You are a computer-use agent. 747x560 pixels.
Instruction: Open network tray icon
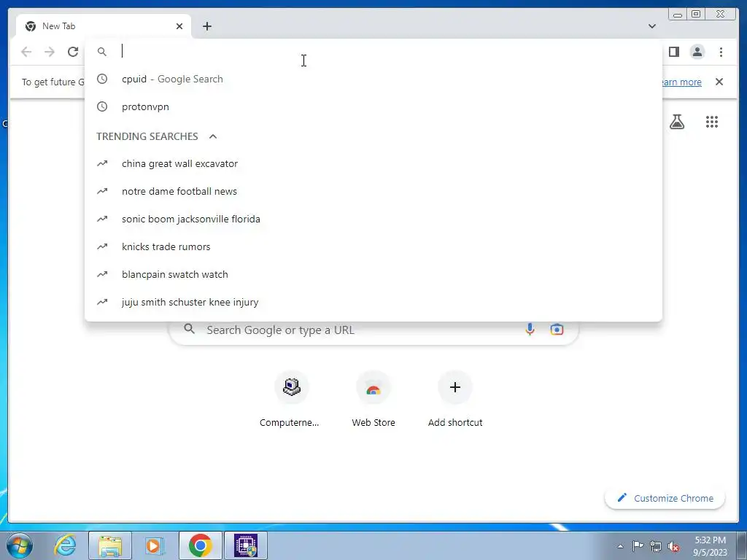[x=656, y=546]
